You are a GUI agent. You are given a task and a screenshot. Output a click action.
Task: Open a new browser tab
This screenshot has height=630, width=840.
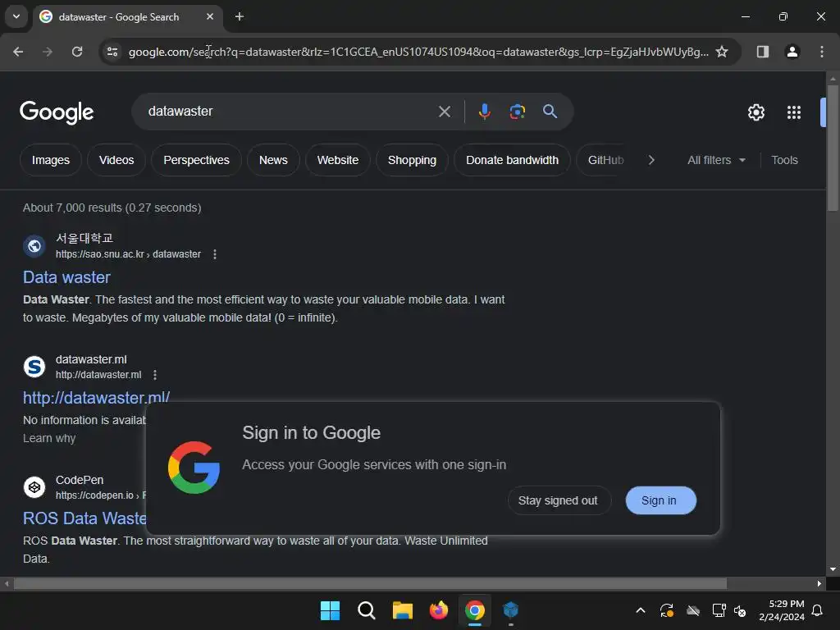pos(240,16)
